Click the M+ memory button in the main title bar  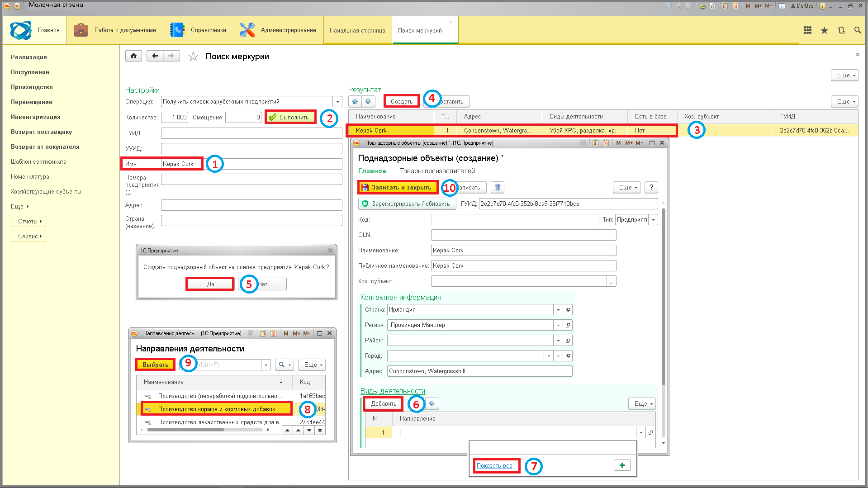pyautogui.click(x=758, y=6)
